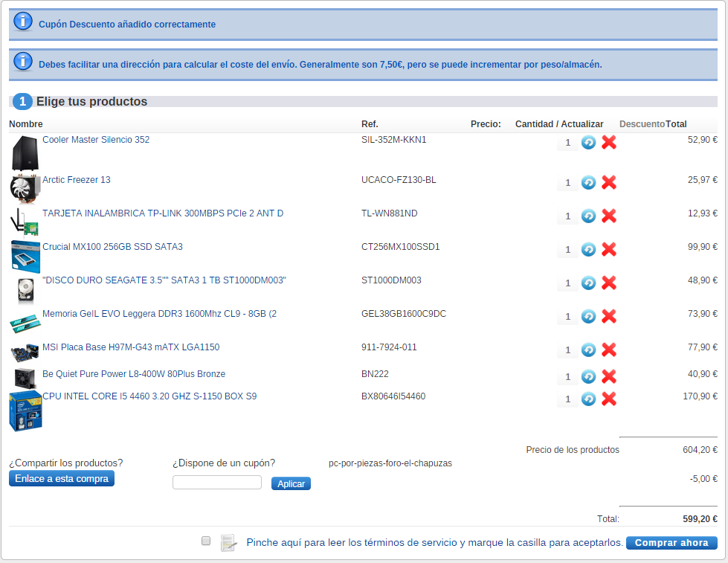
Task: Click Nombre column header
Action: click(x=26, y=124)
